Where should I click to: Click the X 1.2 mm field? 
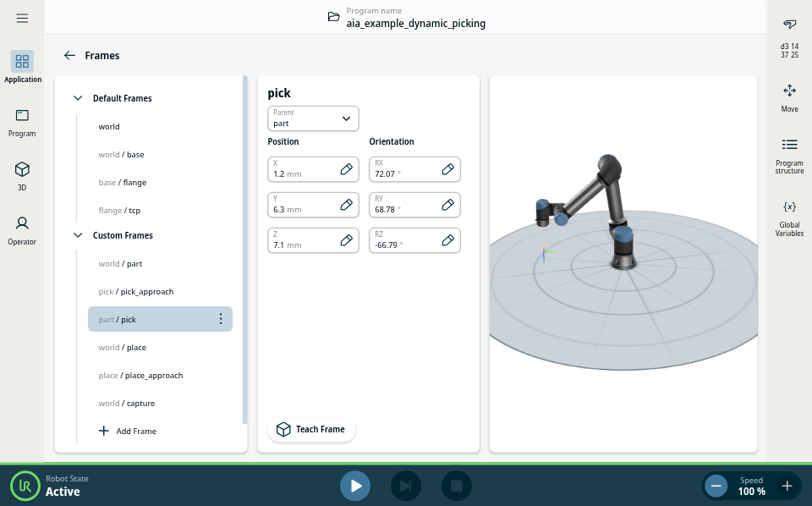(313, 169)
